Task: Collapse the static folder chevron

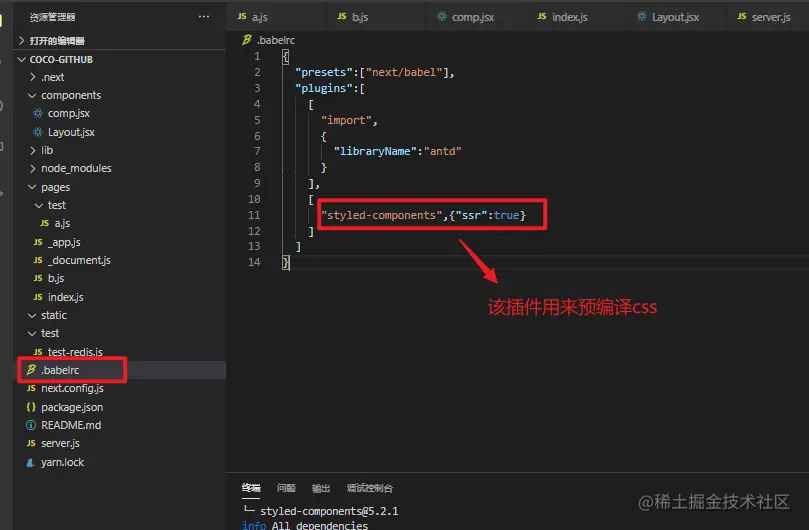Action: 32,315
